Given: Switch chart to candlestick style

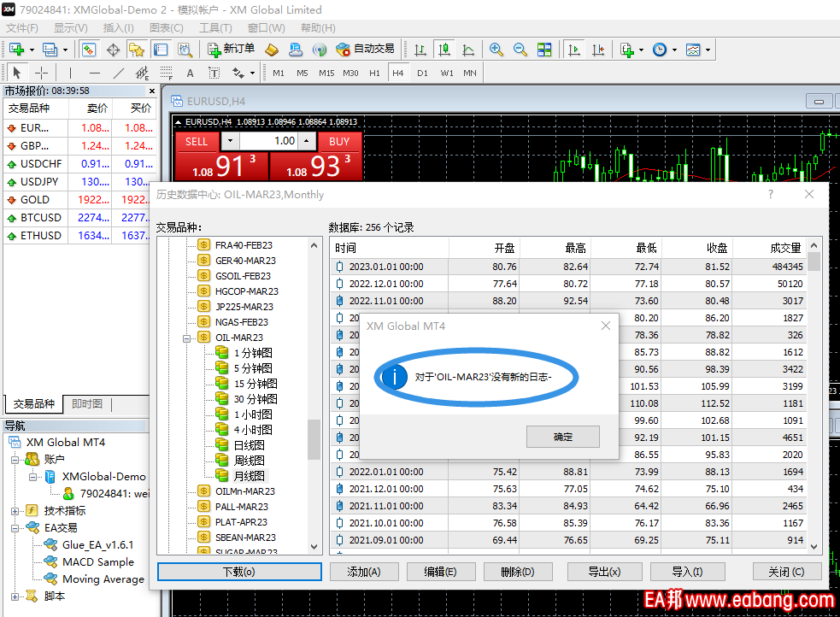Looking at the screenshot, I should click(444, 50).
